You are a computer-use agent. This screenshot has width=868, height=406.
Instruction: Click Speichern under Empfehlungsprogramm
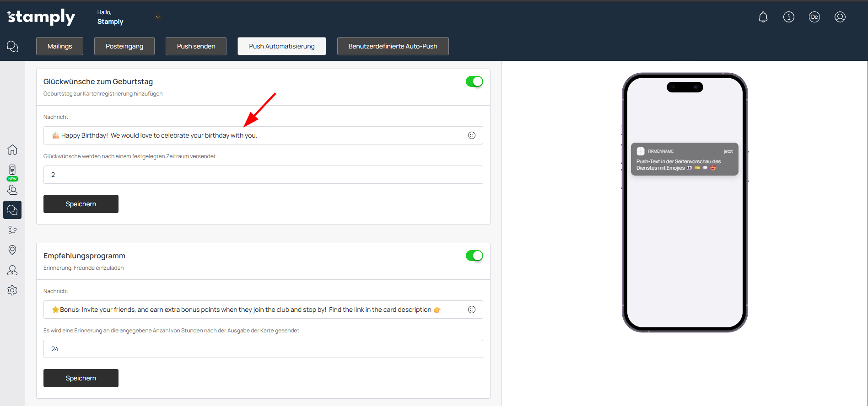coord(81,378)
